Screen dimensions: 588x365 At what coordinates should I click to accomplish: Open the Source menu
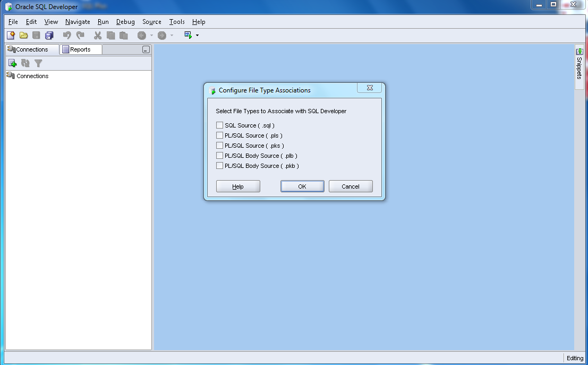point(151,22)
